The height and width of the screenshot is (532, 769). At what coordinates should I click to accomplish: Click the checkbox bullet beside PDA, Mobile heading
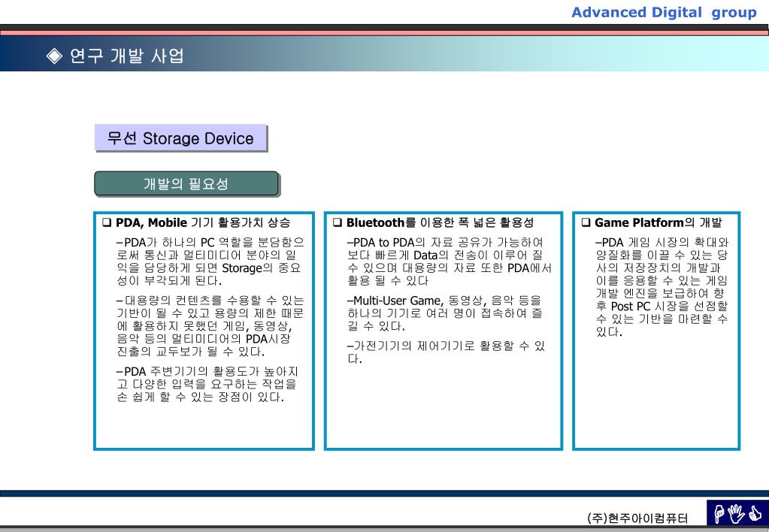click(x=107, y=222)
